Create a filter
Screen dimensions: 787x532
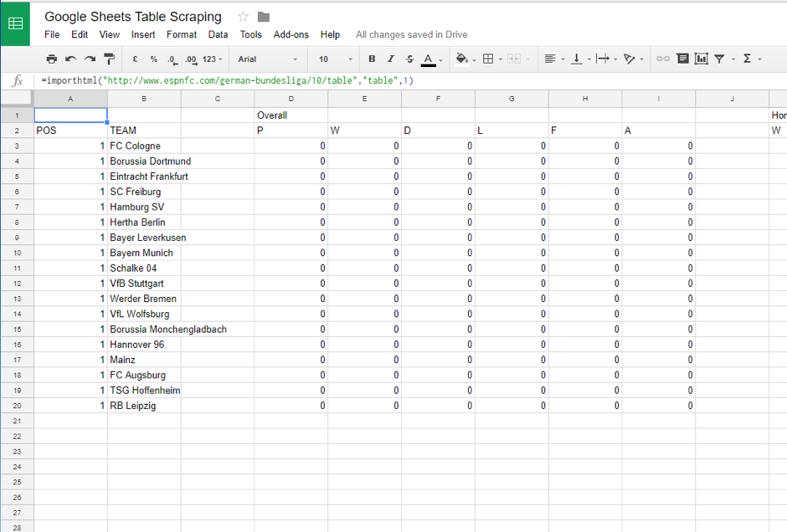click(x=718, y=59)
